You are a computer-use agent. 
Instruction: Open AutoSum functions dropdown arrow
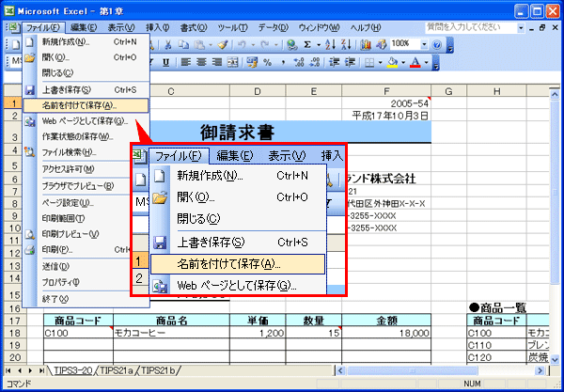click(319, 44)
